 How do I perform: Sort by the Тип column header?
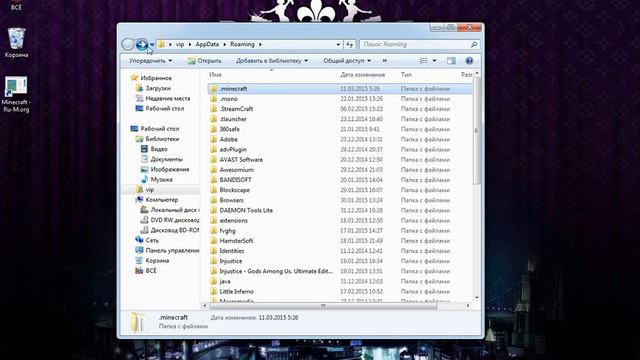tap(406, 75)
